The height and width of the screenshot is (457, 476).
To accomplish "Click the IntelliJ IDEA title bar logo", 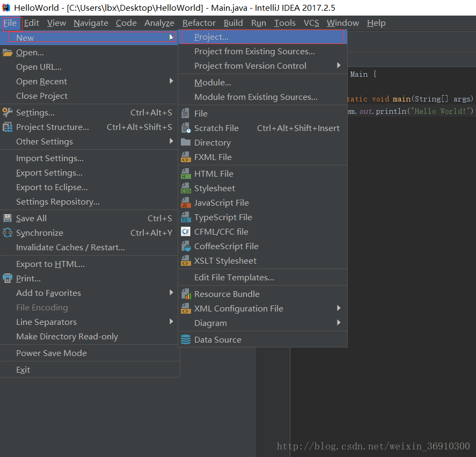I will coord(6,8).
